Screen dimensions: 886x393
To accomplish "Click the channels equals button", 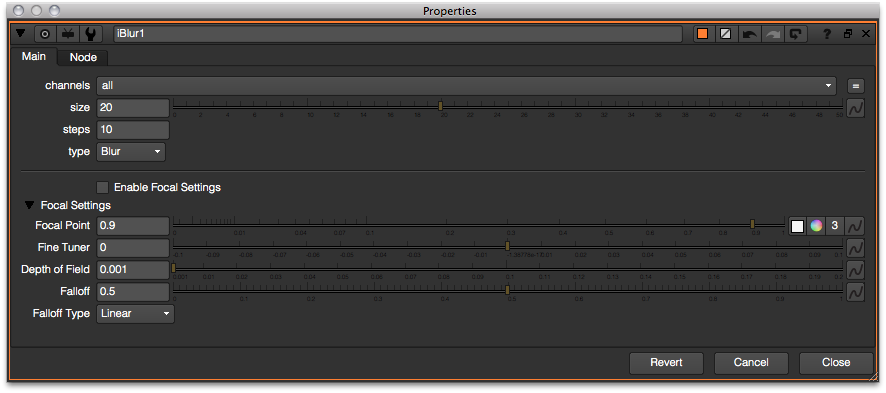I will pyautogui.click(x=855, y=86).
